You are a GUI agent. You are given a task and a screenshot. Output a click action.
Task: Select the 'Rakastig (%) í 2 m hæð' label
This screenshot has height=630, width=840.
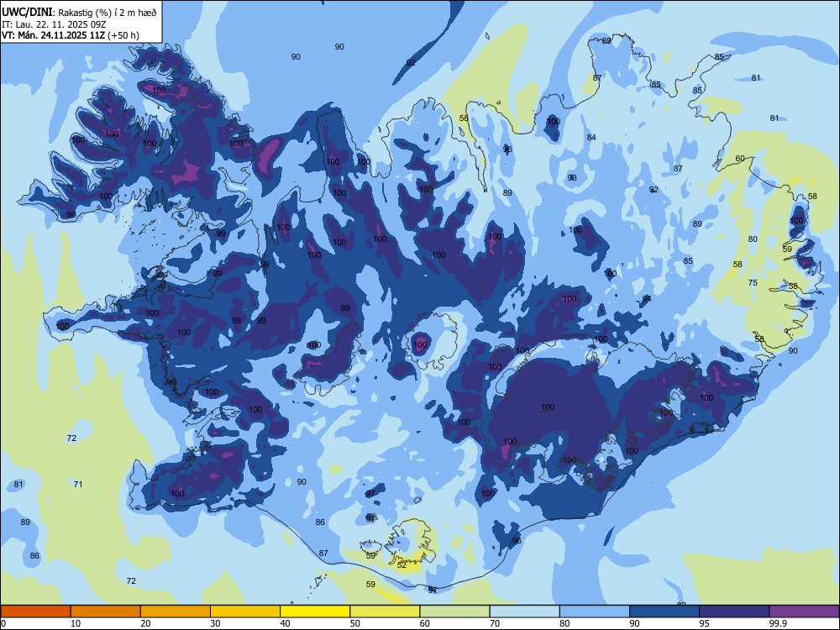(x=108, y=13)
